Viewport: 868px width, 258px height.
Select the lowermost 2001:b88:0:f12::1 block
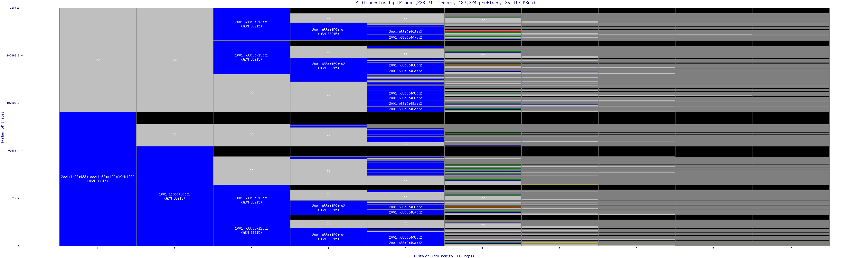(x=252, y=230)
